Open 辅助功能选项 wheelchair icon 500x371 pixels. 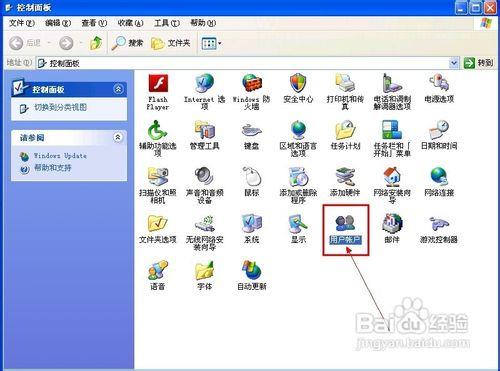(x=157, y=130)
